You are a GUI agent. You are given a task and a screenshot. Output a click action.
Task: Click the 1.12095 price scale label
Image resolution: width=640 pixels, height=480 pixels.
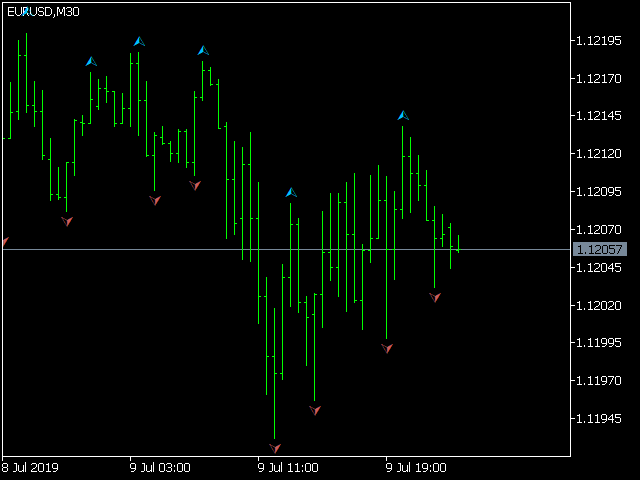598,191
